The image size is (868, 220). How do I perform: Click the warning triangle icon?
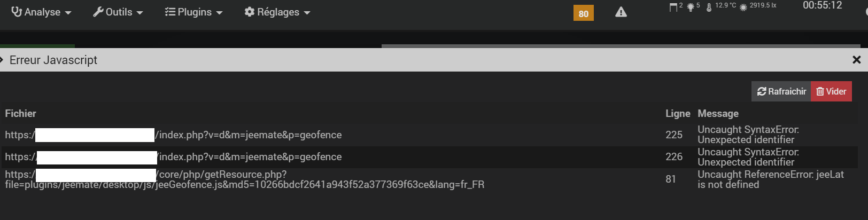point(621,12)
